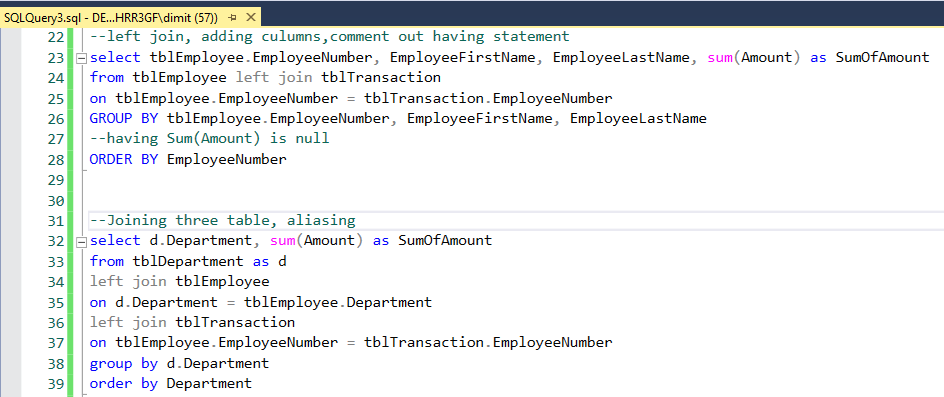
Task: Select the SQLQuery3.sql document tab
Action: pos(111,18)
